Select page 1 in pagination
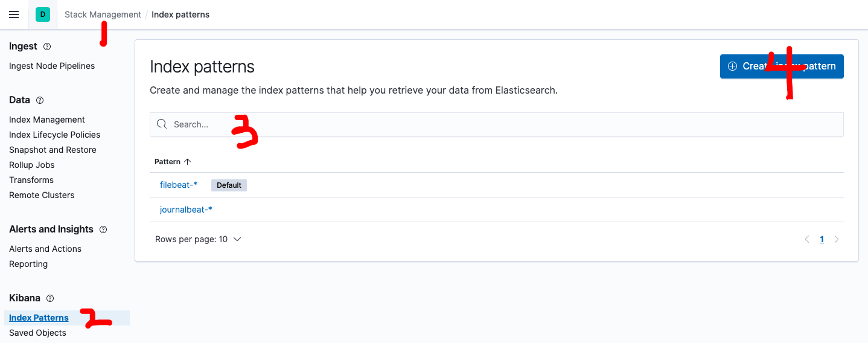The image size is (868, 343). point(822,239)
